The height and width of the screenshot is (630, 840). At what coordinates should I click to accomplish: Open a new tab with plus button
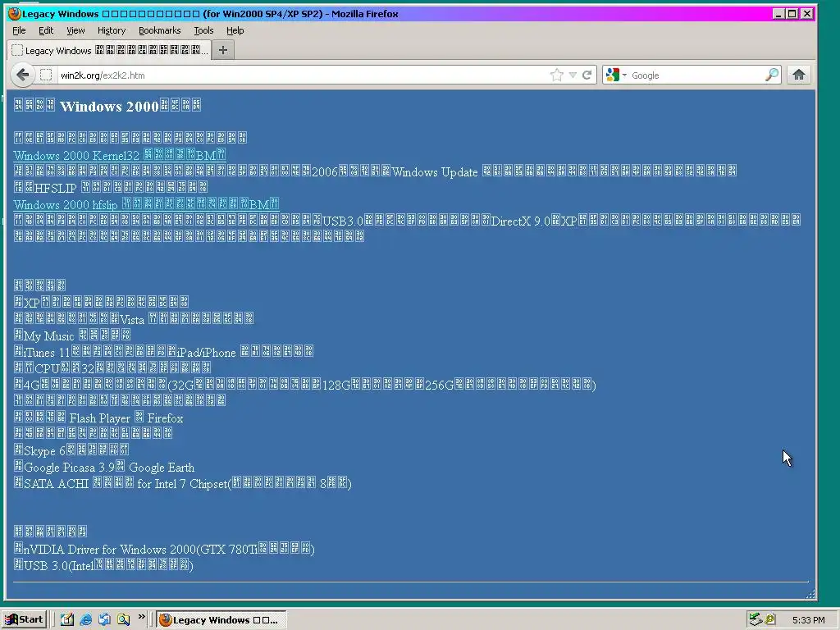click(x=223, y=50)
